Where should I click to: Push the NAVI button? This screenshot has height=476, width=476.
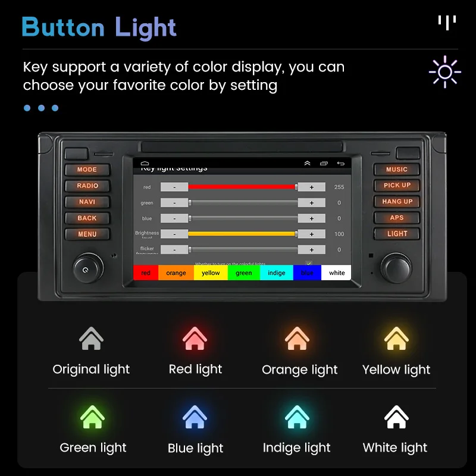pyautogui.click(x=87, y=202)
